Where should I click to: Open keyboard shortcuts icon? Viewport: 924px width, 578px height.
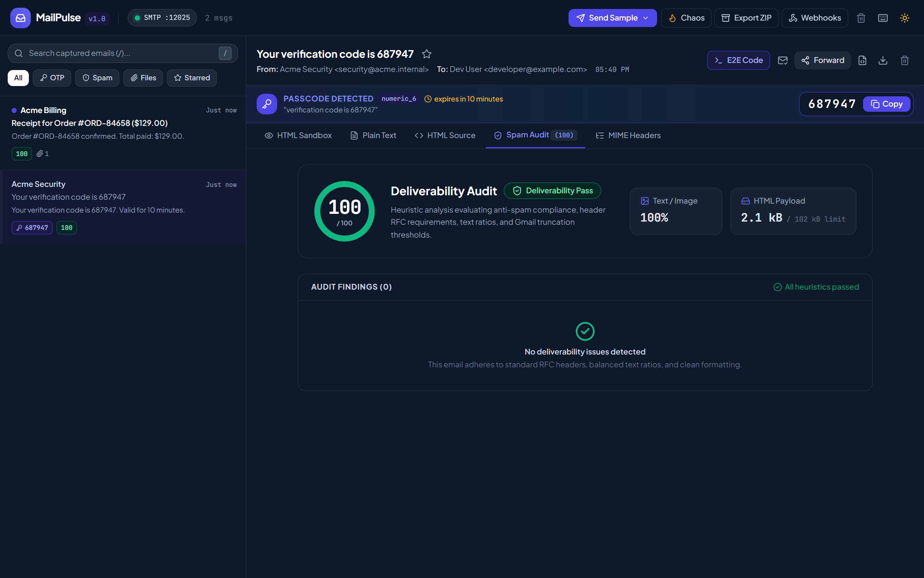tap(883, 18)
